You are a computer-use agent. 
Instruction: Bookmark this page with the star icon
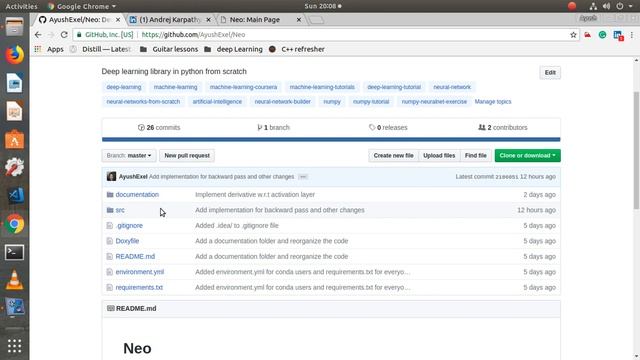click(x=573, y=35)
